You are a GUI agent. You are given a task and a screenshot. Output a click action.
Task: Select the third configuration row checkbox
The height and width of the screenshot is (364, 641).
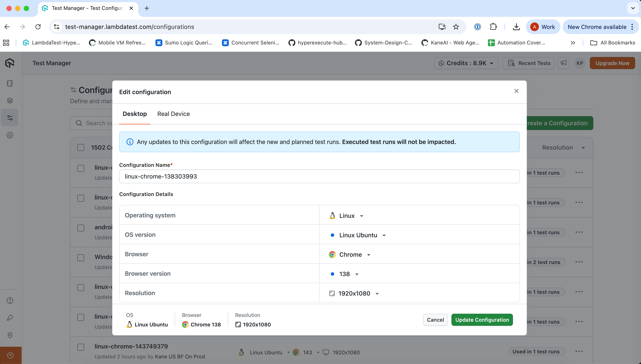81,228
